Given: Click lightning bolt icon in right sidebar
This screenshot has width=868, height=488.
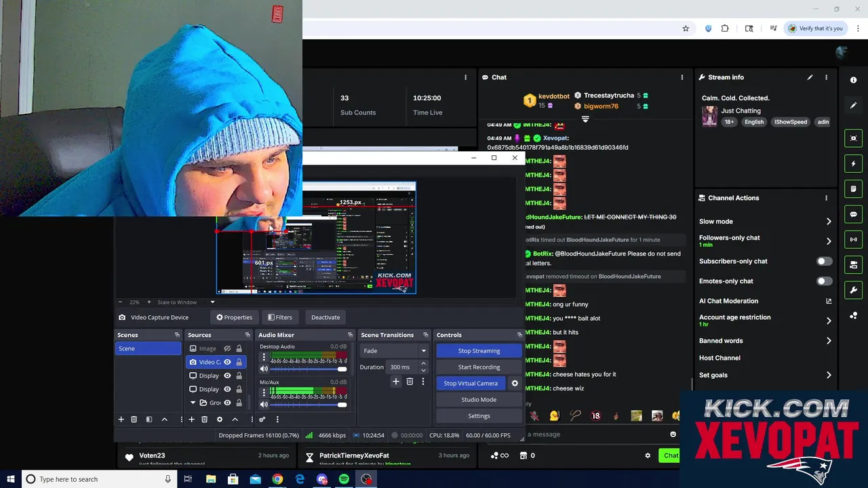Looking at the screenshot, I should tap(853, 163).
